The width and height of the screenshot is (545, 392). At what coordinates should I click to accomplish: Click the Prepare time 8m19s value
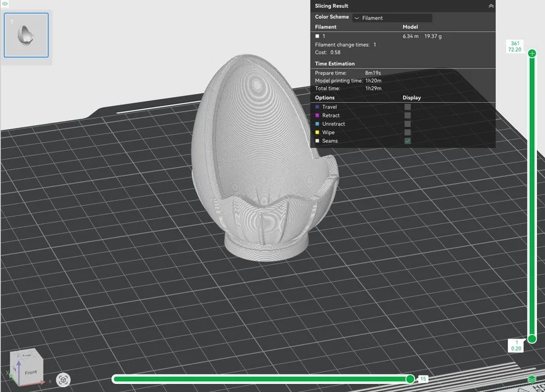pyautogui.click(x=373, y=73)
